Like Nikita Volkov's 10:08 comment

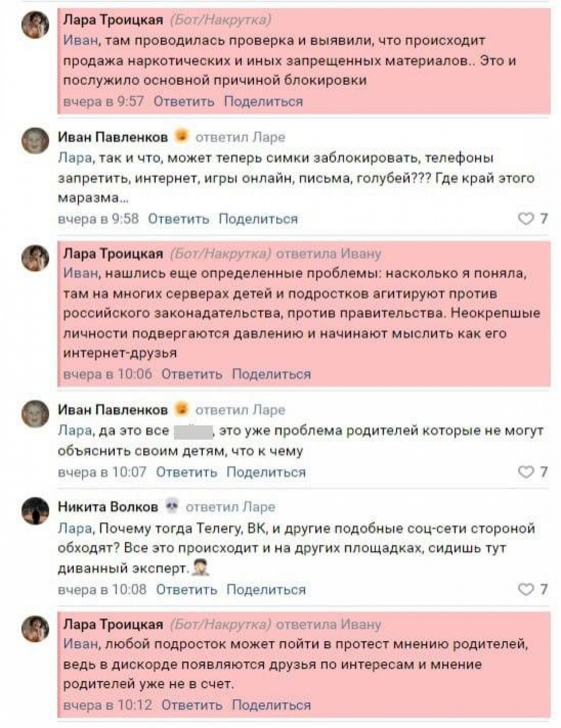pos(525,589)
